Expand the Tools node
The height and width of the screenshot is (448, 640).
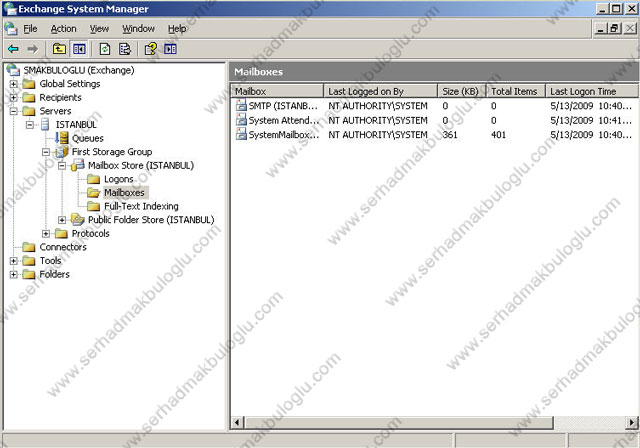point(13,261)
